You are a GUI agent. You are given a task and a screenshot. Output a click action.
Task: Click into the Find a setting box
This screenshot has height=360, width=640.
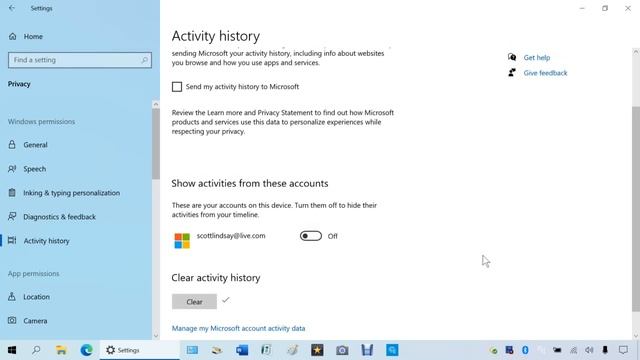[x=80, y=60]
